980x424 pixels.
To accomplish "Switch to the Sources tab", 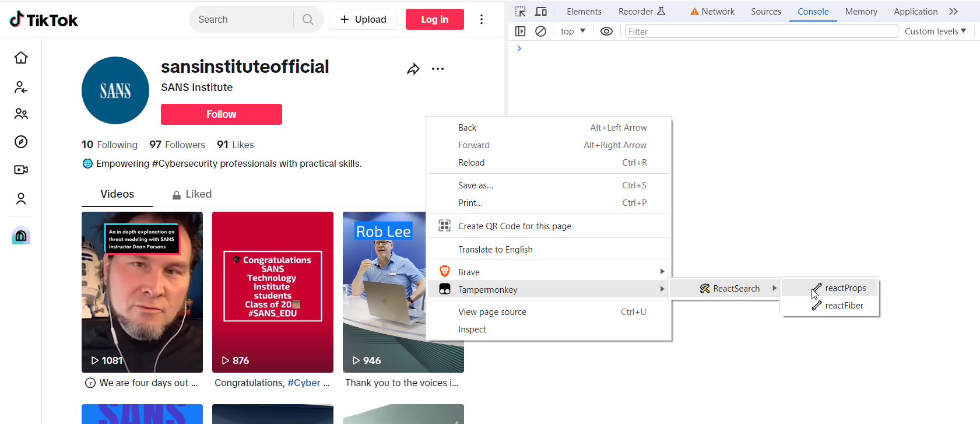I will tap(766, 12).
